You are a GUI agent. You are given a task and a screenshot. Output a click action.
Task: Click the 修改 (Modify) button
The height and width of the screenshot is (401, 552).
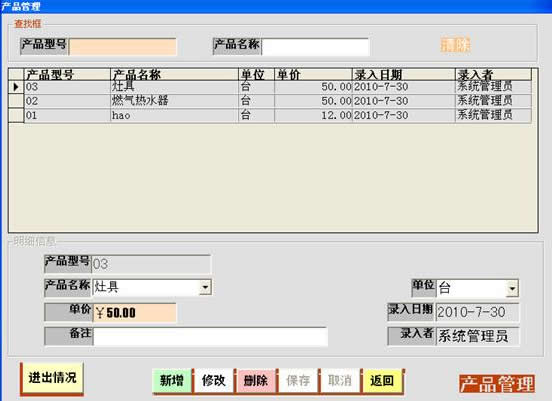tap(214, 381)
